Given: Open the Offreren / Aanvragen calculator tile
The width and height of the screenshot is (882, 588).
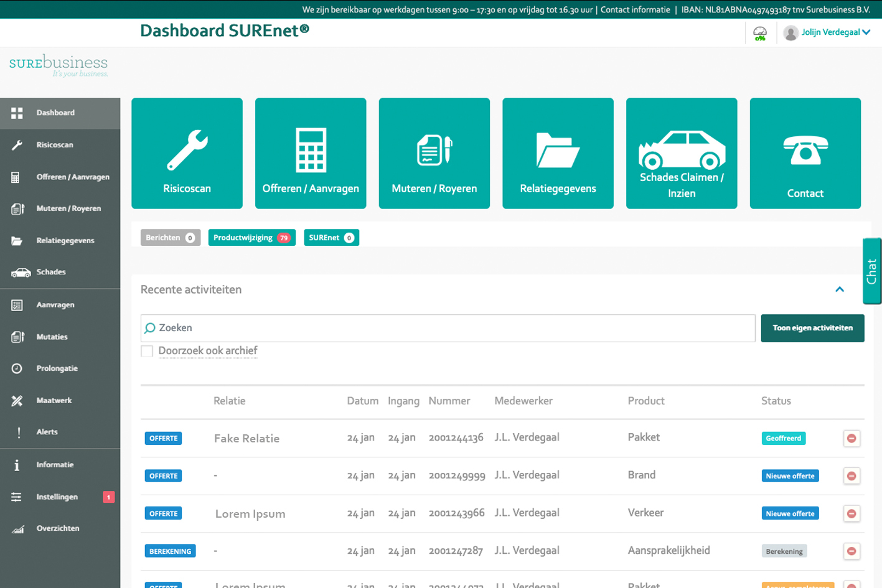Looking at the screenshot, I should pos(311,153).
